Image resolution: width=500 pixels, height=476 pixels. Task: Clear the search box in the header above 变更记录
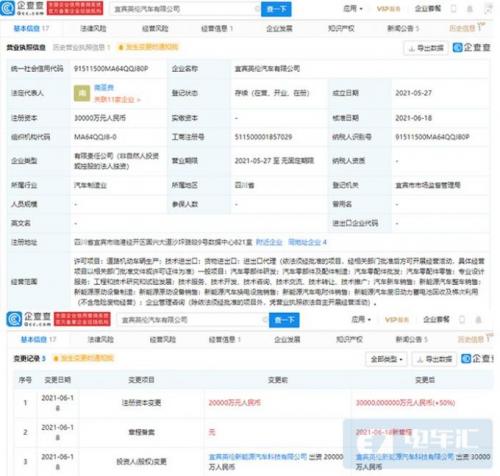pos(265,320)
